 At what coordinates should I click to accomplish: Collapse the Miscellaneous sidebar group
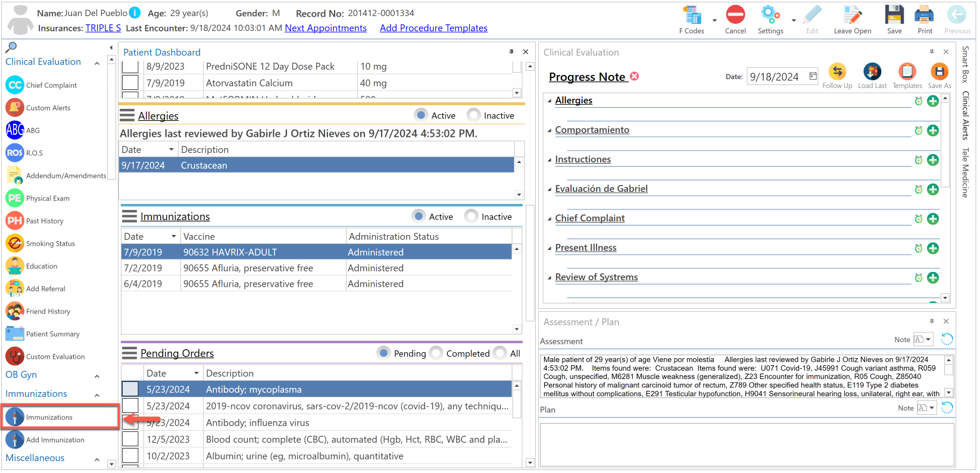[97, 459]
